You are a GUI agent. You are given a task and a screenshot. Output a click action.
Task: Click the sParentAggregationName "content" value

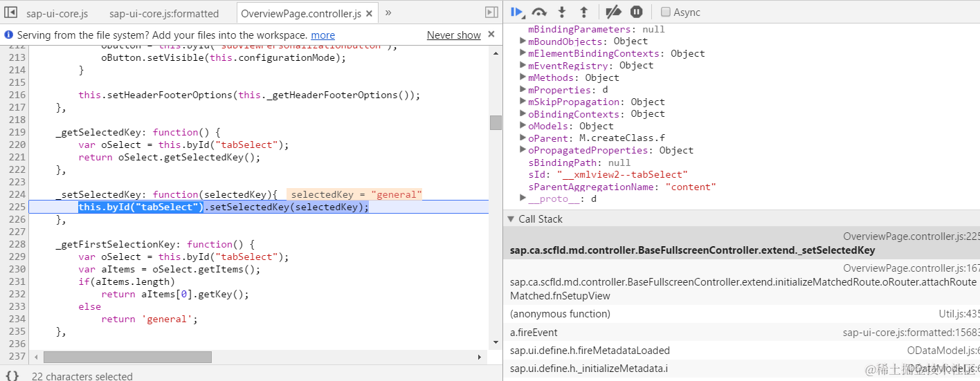point(691,187)
